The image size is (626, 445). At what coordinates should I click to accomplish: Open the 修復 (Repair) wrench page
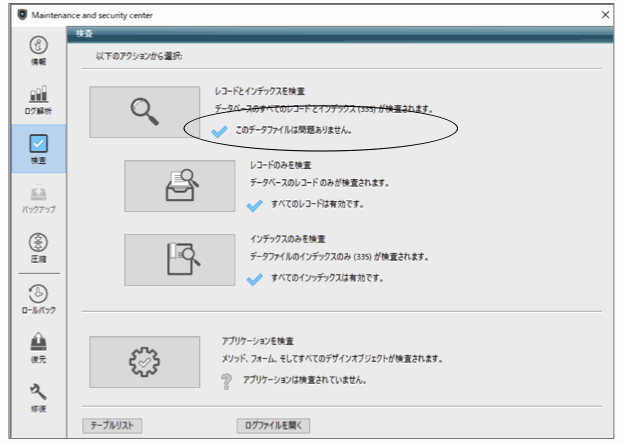click(x=38, y=398)
